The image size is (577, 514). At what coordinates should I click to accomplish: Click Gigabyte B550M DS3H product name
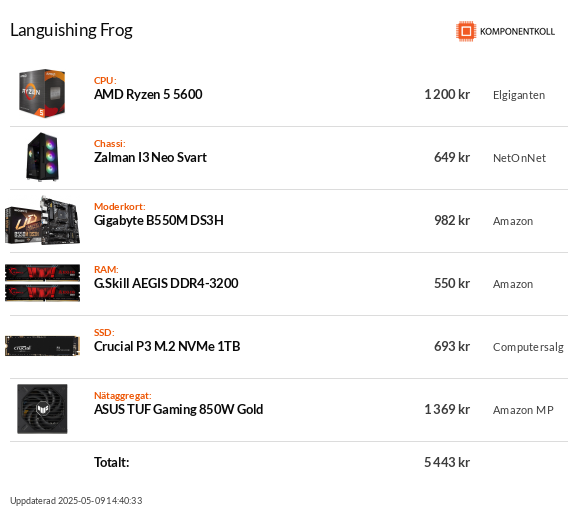click(x=159, y=220)
